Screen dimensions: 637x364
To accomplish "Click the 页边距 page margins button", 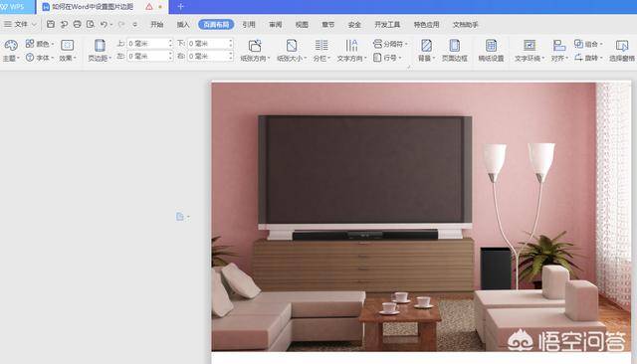I will 100,51.
